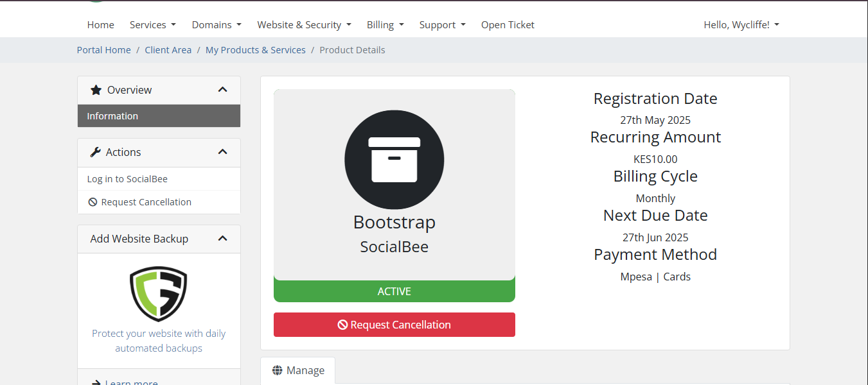Open the Domains dropdown menu
Screen dimensions: 868x385
217,24
